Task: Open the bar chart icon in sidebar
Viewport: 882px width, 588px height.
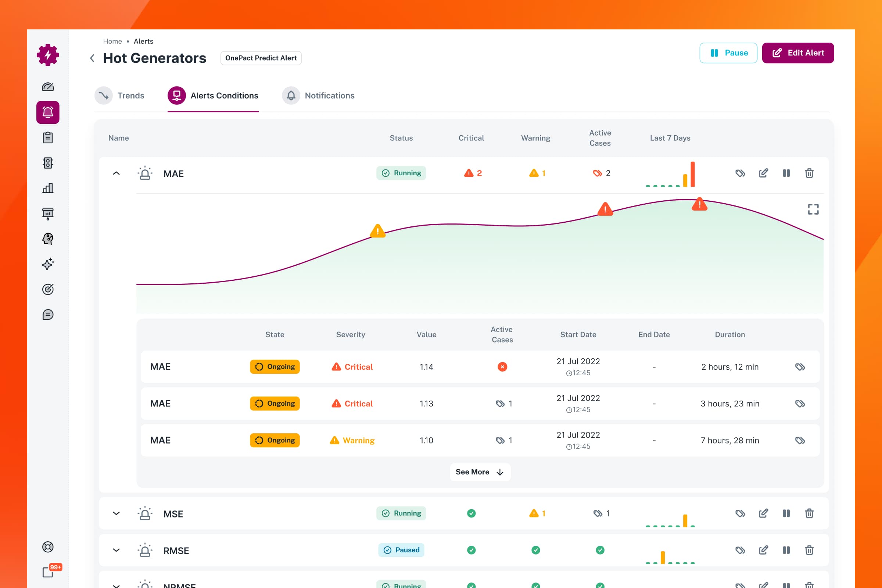Action: point(48,188)
